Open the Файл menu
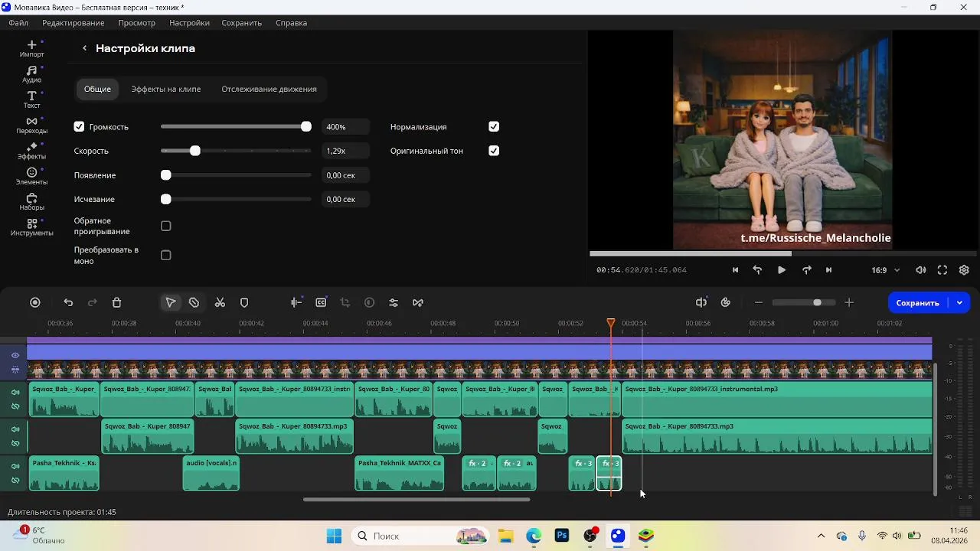 18,23
